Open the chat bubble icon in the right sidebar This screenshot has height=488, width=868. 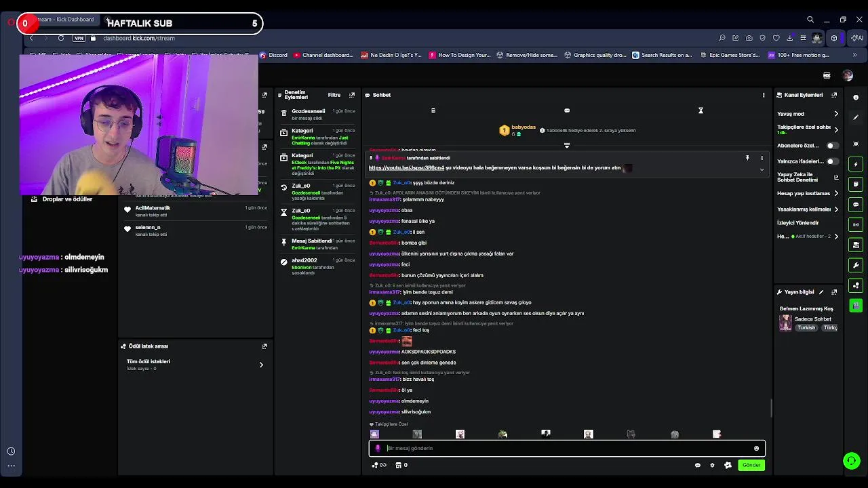pyautogui.click(x=856, y=205)
